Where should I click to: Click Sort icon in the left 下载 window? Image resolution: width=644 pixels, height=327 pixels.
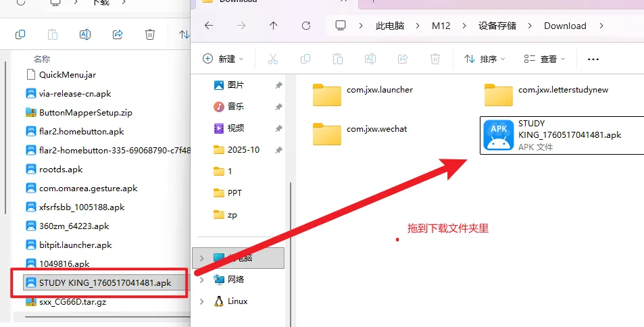[x=184, y=34]
